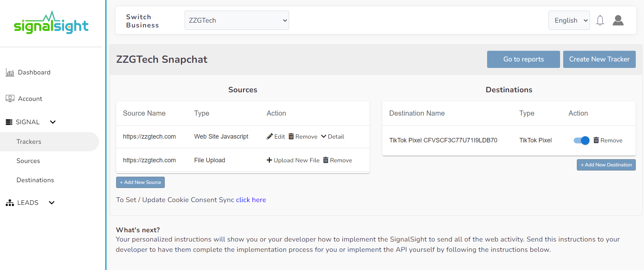
Task: Click Create New Tracker button
Action: click(599, 59)
